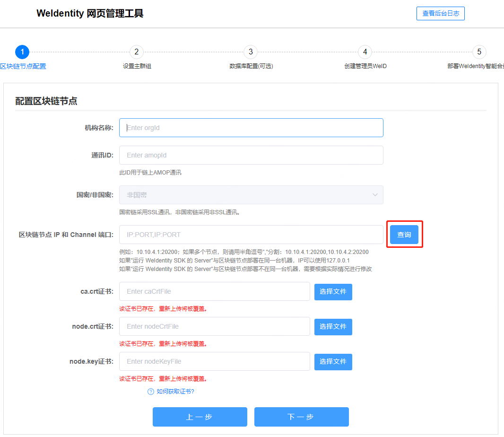Click hint text about 国密链采用SSL通讯
The width and height of the screenshot is (504, 437).
[180, 212]
